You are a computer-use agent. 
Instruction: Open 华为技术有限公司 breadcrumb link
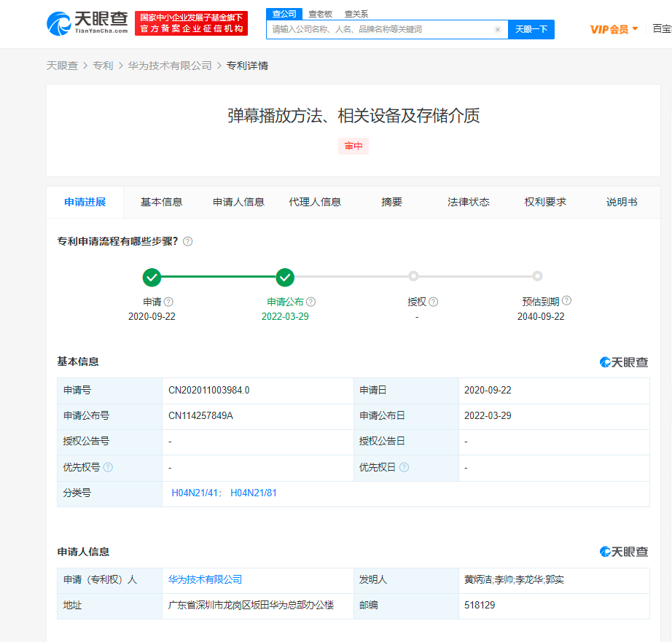170,66
